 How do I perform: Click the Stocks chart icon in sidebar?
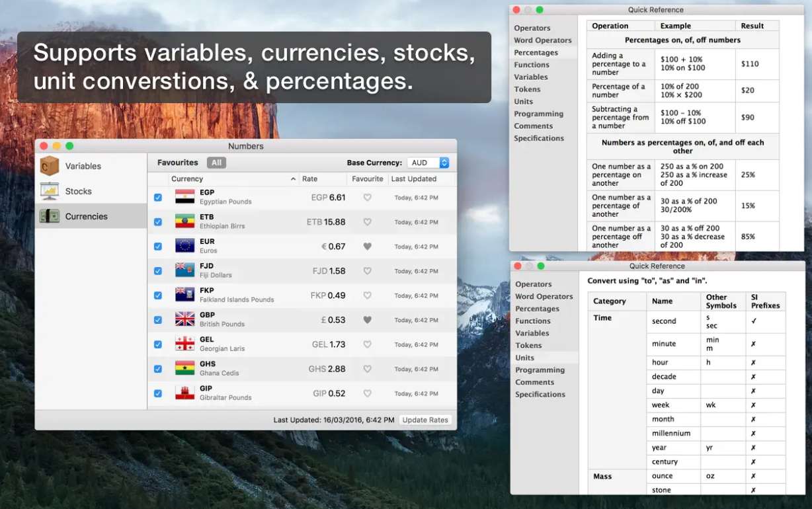click(x=50, y=191)
